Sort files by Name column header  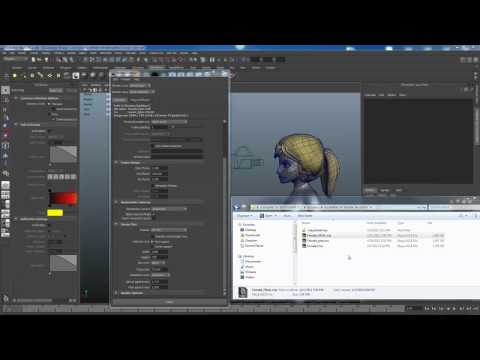tap(306, 223)
